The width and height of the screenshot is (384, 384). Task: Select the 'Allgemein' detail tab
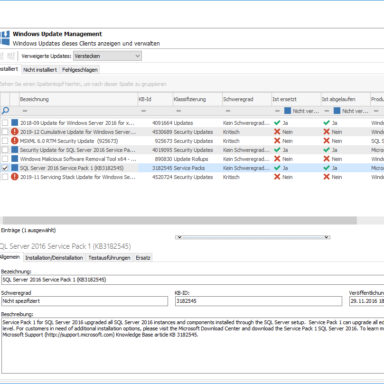pos(10,257)
